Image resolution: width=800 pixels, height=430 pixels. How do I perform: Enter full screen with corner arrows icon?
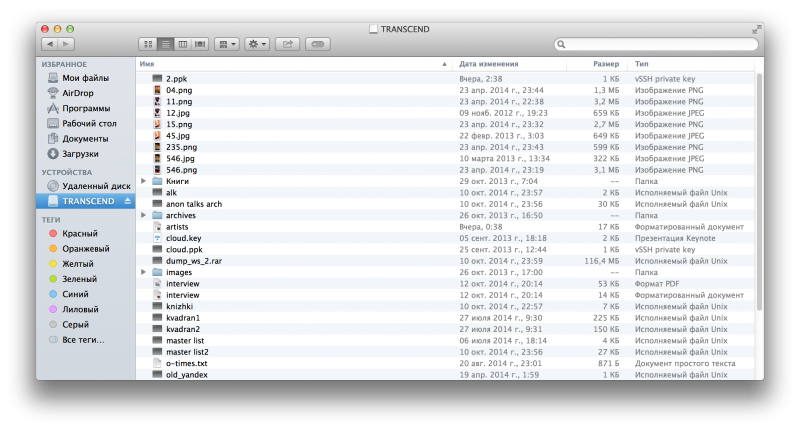point(756,30)
